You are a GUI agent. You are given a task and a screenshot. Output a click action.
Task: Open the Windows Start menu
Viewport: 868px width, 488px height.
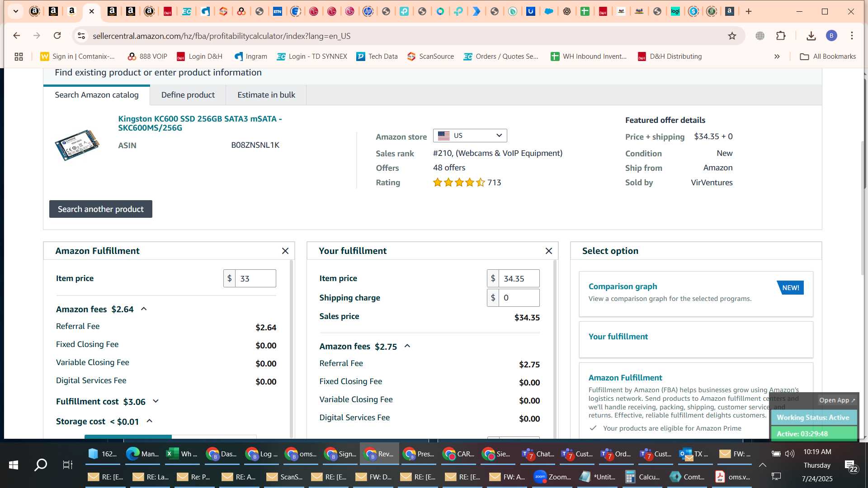tap(14, 465)
